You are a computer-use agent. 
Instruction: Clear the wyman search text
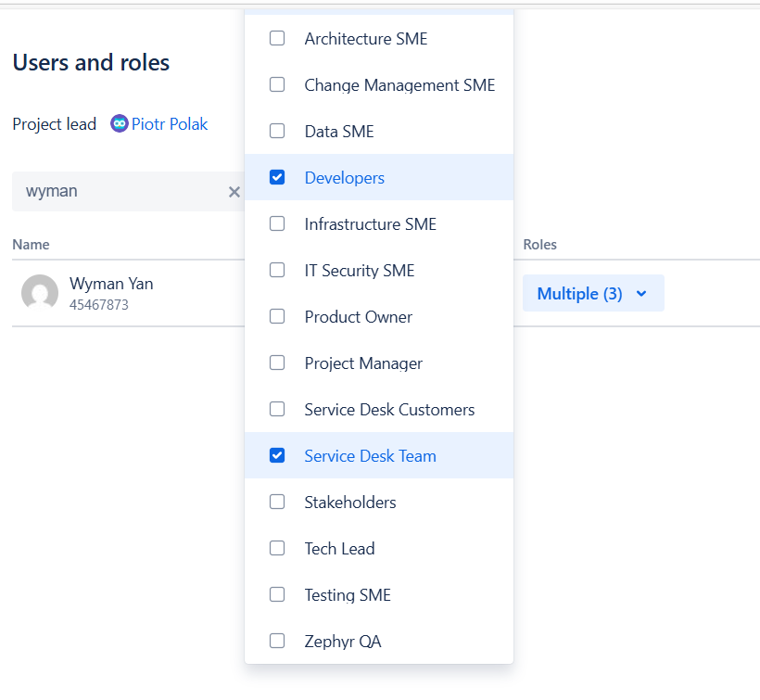click(x=234, y=192)
